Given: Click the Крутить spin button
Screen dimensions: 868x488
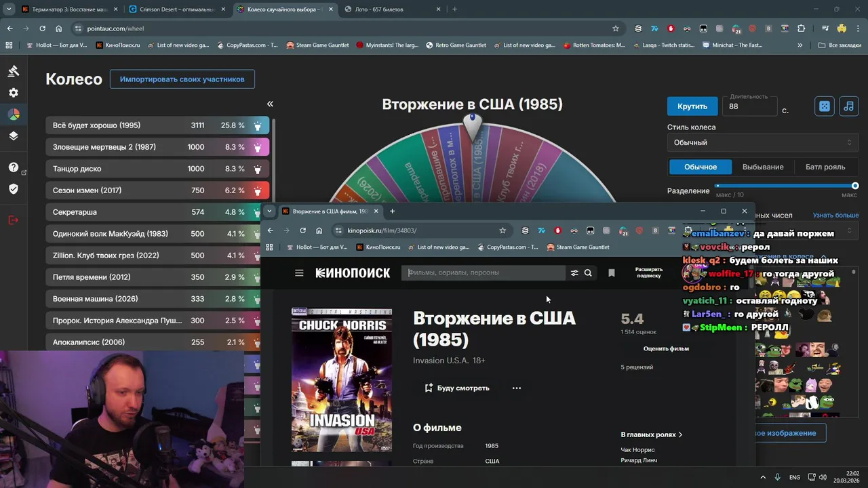Looking at the screenshot, I should pos(692,106).
